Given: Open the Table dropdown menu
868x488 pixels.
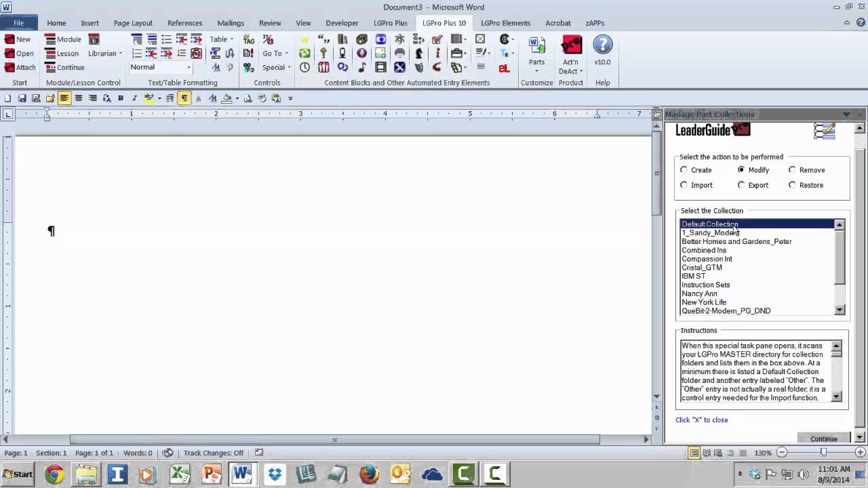Looking at the screenshot, I should tap(221, 39).
